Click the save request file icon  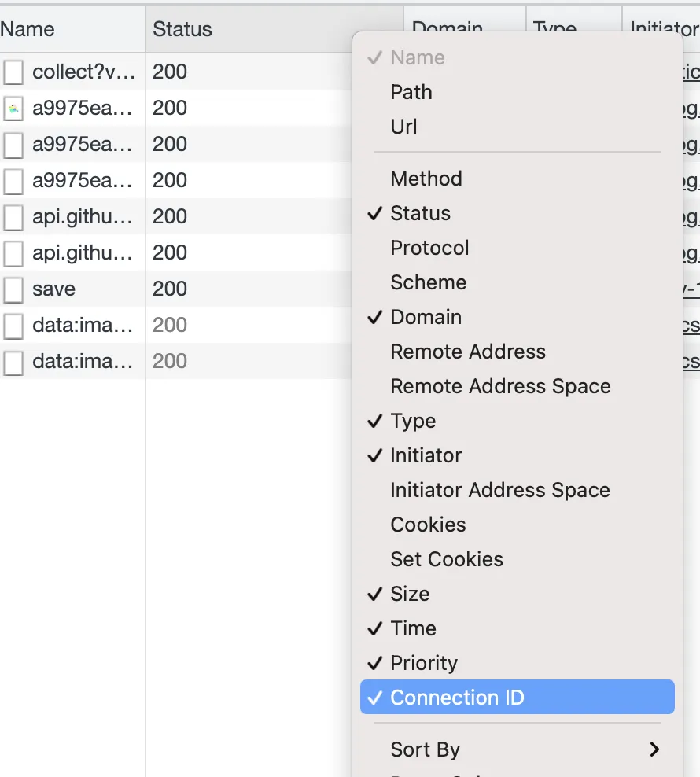click(x=13, y=289)
